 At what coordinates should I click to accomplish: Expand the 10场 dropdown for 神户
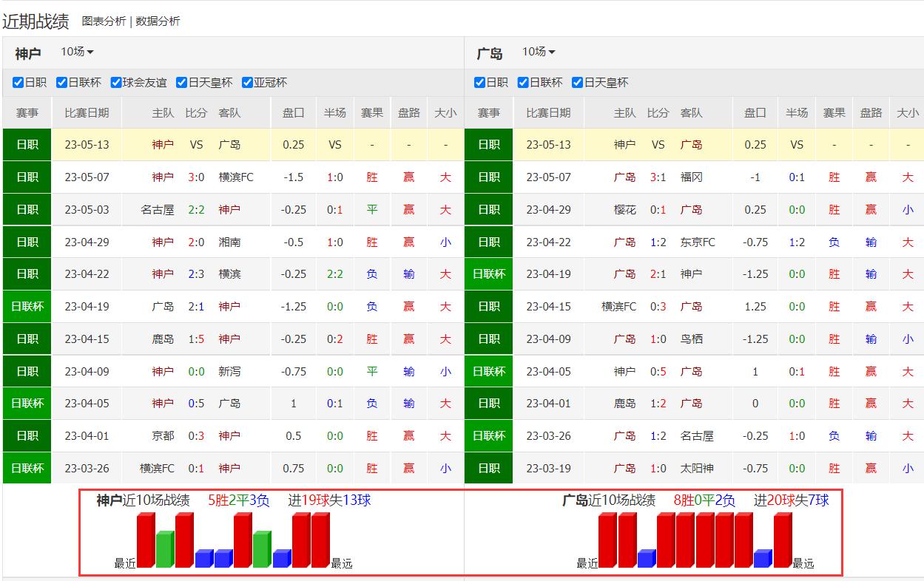coord(78,52)
